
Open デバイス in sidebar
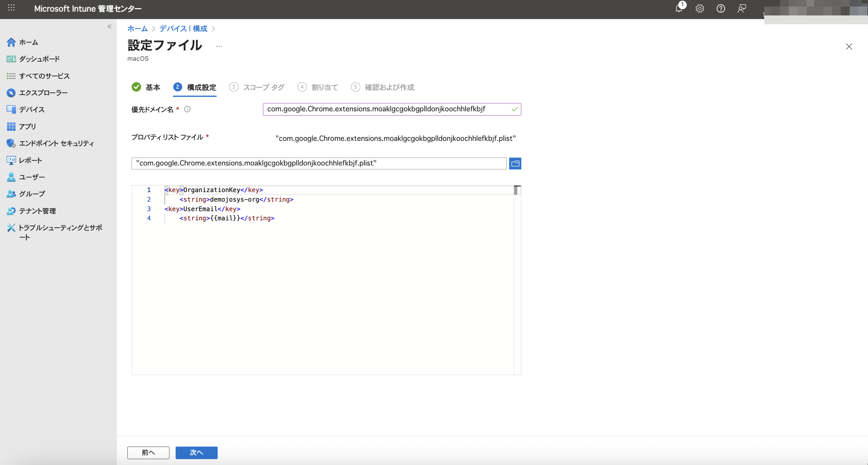[x=32, y=109]
